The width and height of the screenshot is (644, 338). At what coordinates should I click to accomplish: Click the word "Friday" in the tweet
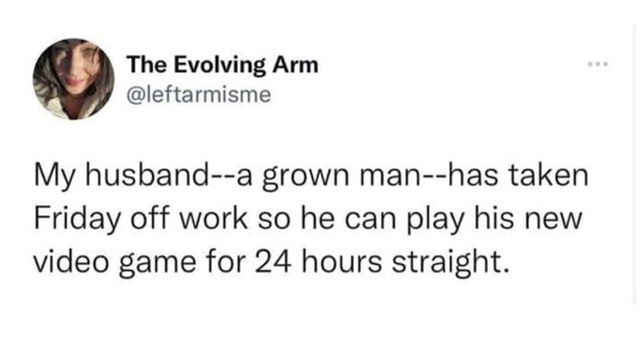point(68,220)
